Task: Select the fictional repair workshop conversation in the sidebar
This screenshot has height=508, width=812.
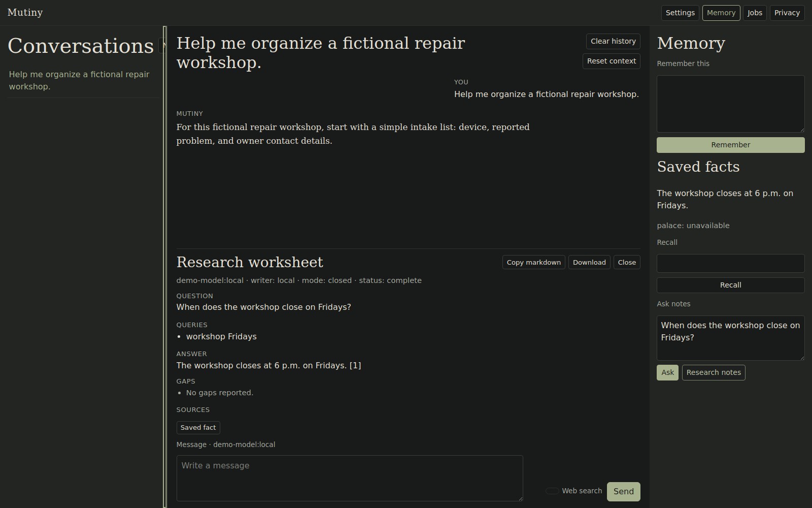Action: click(x=83, y=80)
